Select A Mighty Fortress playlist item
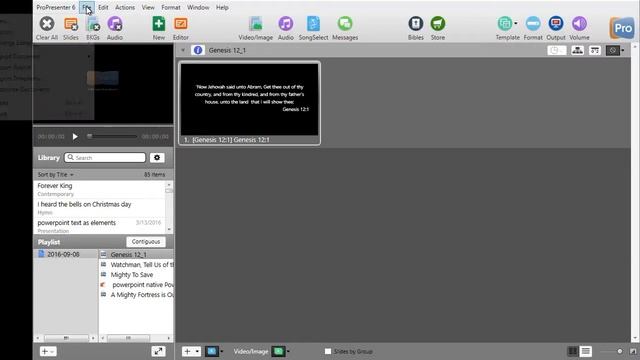This screenshot has height=360, width=640. point(136,295)
